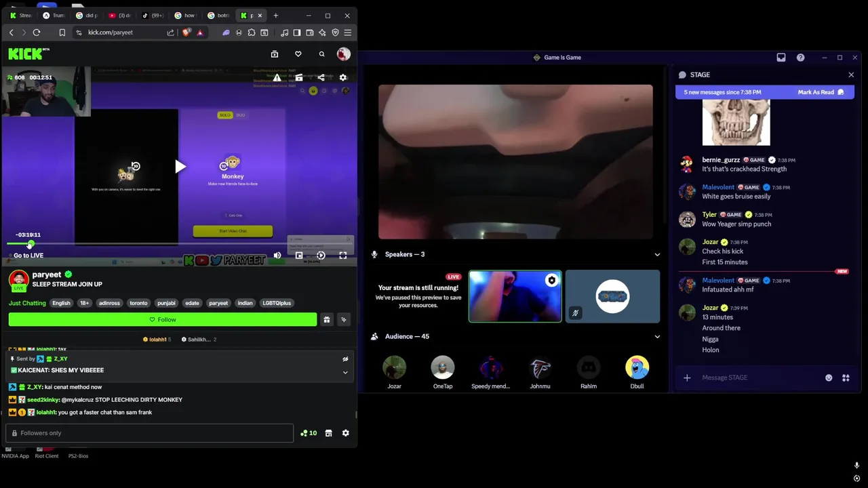Open Brave VPN shield icon
The width and height of the screenshot is (868, 488).
point(335,33)
